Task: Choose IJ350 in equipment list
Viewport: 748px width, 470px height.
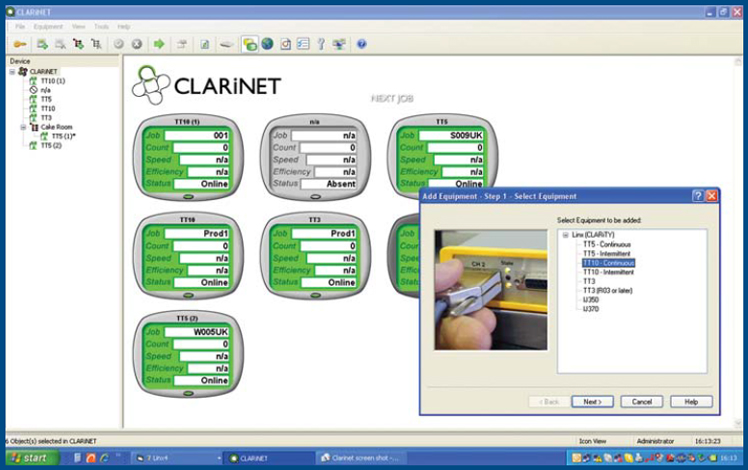Action: coord(591,300)
